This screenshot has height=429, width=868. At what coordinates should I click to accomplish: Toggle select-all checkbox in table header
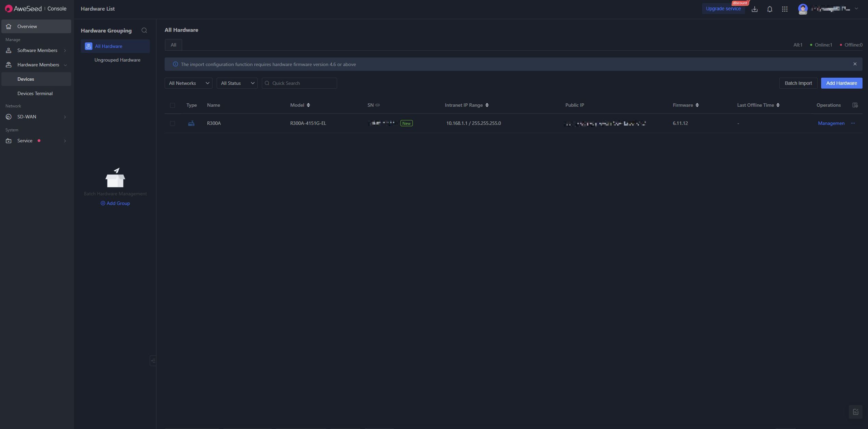[173, 105]
